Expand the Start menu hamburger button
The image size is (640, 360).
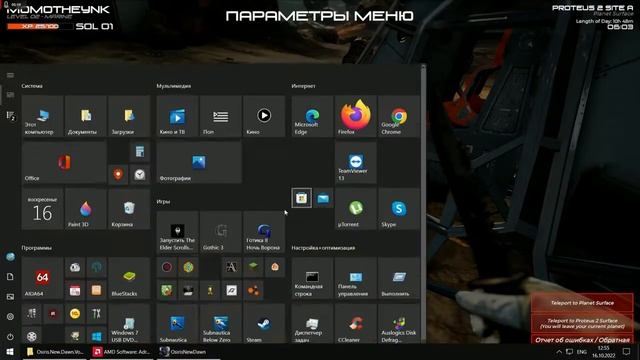10,75
